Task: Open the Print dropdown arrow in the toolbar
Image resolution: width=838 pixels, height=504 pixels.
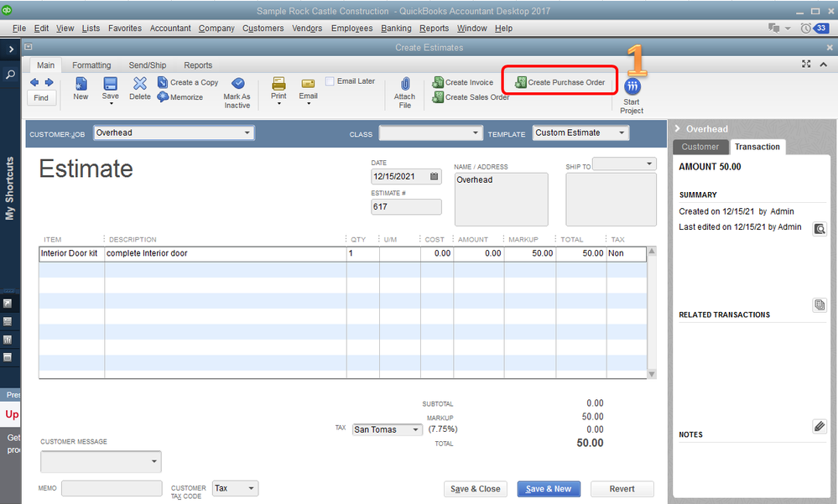Action: (278, 104)
